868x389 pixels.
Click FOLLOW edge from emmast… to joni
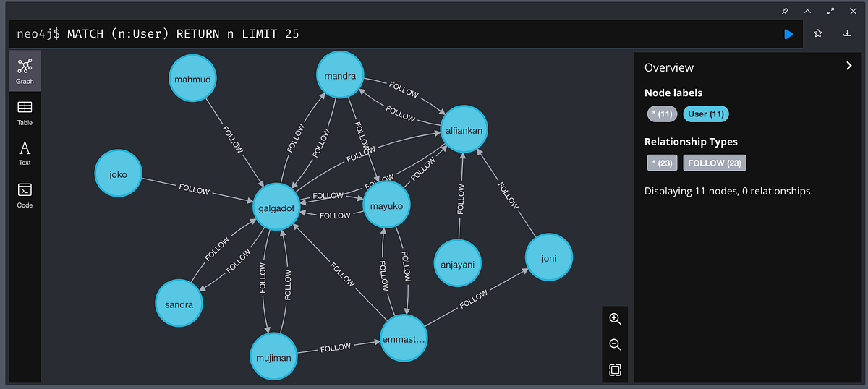coord(473,299)
